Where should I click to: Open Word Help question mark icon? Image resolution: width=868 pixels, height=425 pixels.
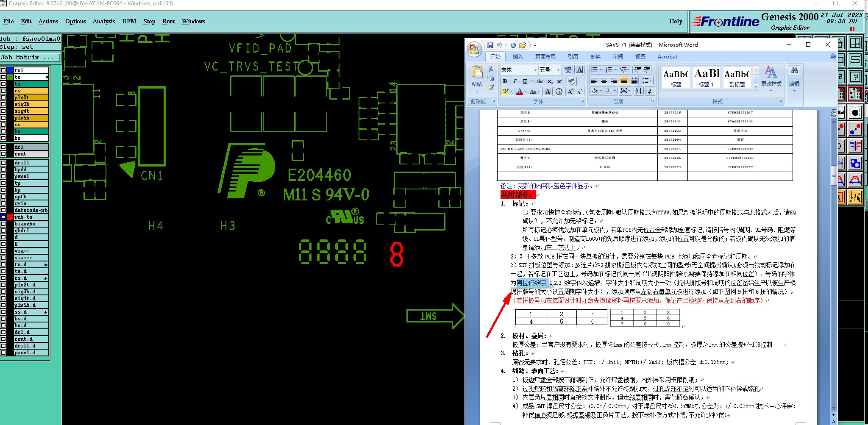(832, 56)
